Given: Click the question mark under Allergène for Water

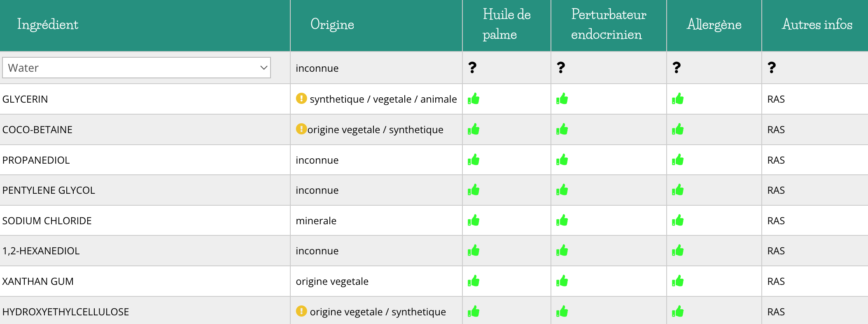Looking at the screenshot, I should click(x=677, y=67).
